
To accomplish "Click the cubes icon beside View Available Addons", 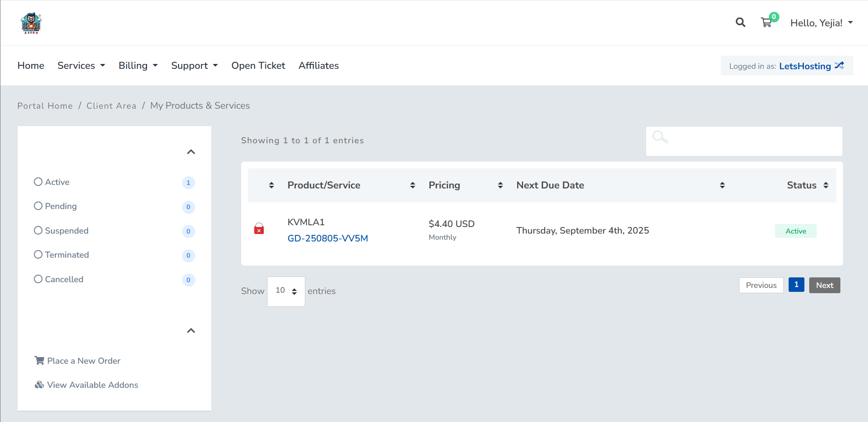I will click(39, 385).
